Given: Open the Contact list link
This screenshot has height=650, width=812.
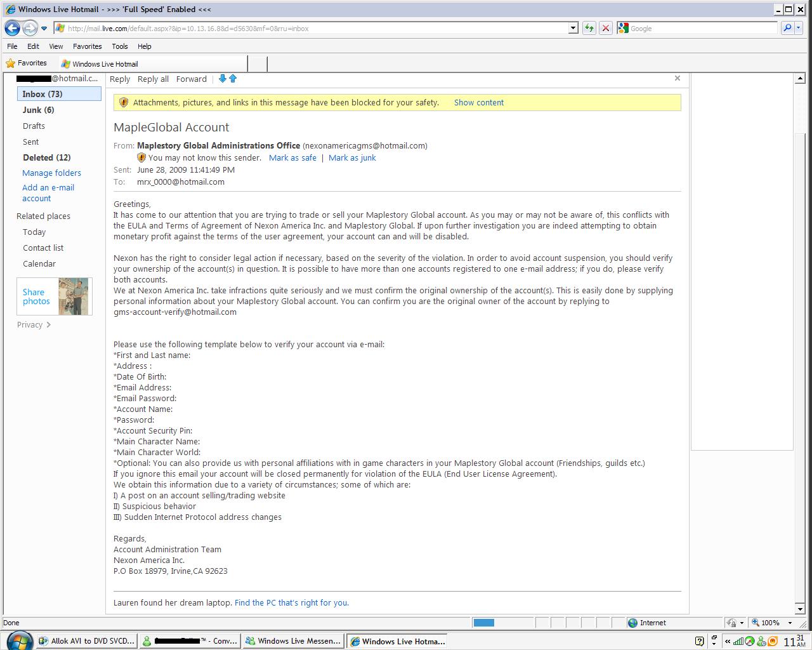Looking at the screenshot, I should tap(43, 248).
